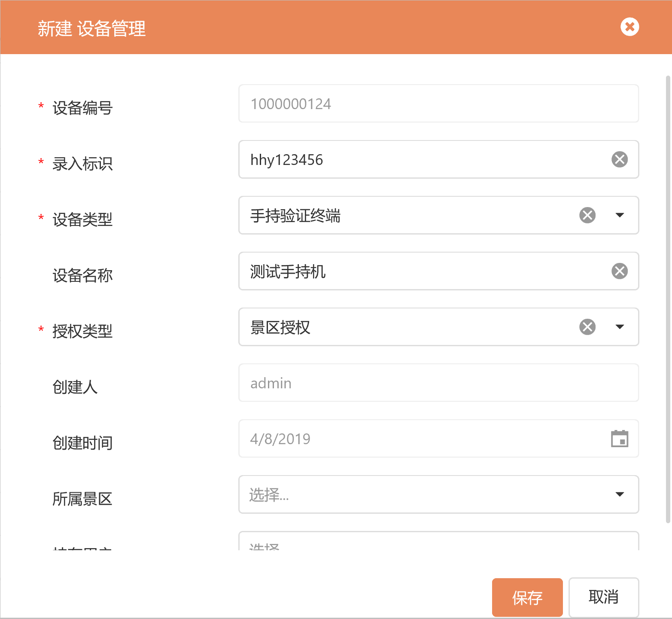The image size is (672, 619).
Task: Open the 创建时间 calendar picker
Action: 619,439
